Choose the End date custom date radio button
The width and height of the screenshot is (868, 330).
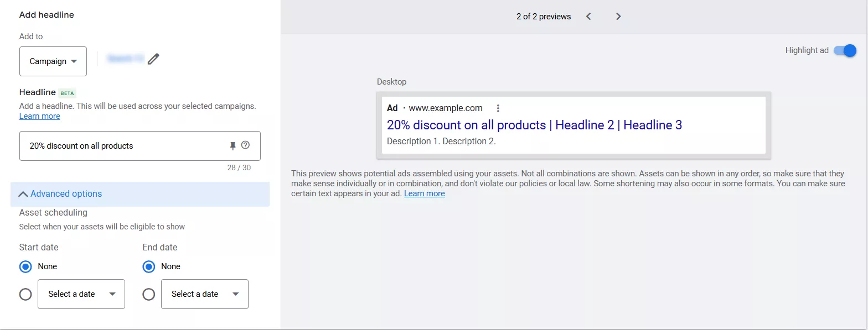pos(148,294)
